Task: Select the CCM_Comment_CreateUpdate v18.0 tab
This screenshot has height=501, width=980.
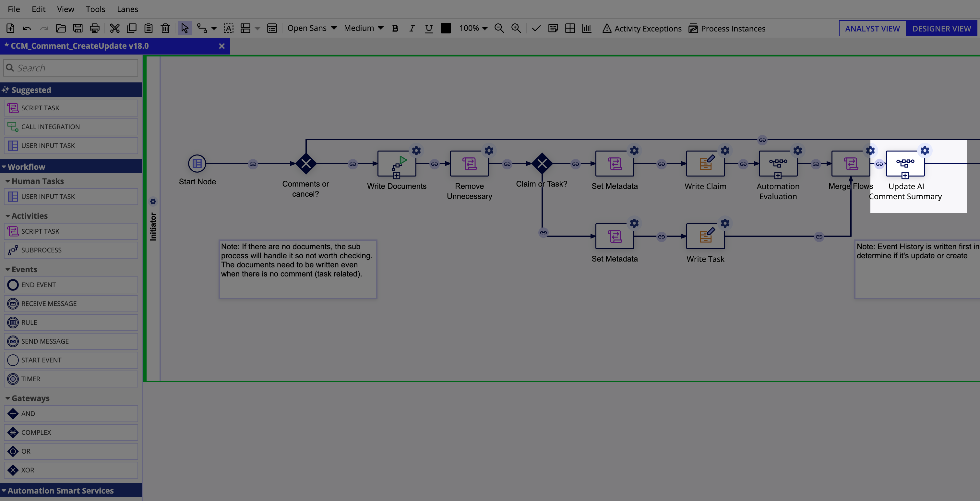Action: pos(115,46)
